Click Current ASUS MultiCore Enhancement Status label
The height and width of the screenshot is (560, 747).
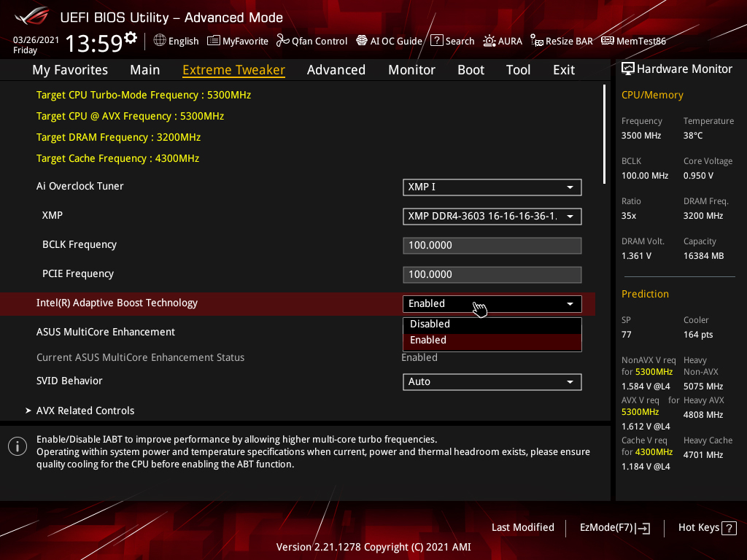141,357
